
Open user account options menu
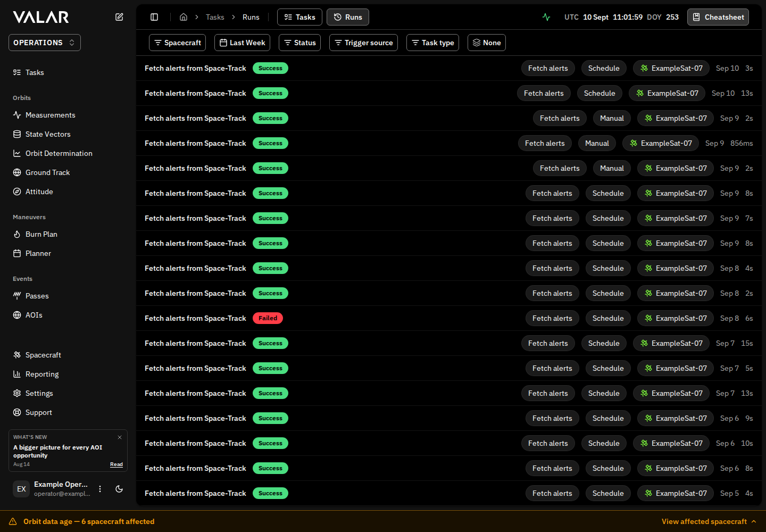point(100,489)
